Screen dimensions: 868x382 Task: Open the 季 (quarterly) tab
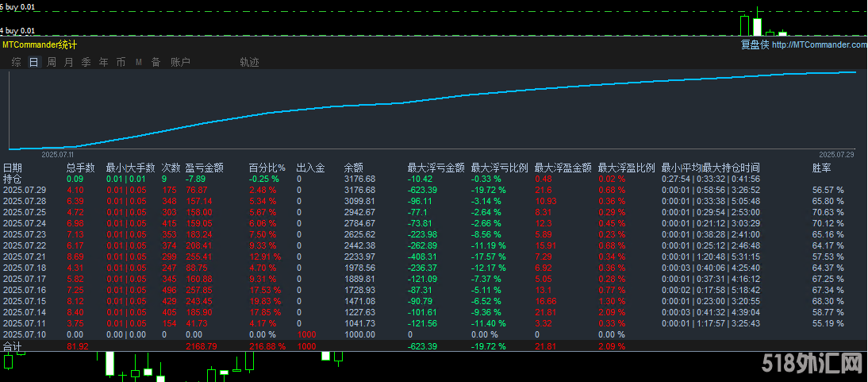coord(86,62)
